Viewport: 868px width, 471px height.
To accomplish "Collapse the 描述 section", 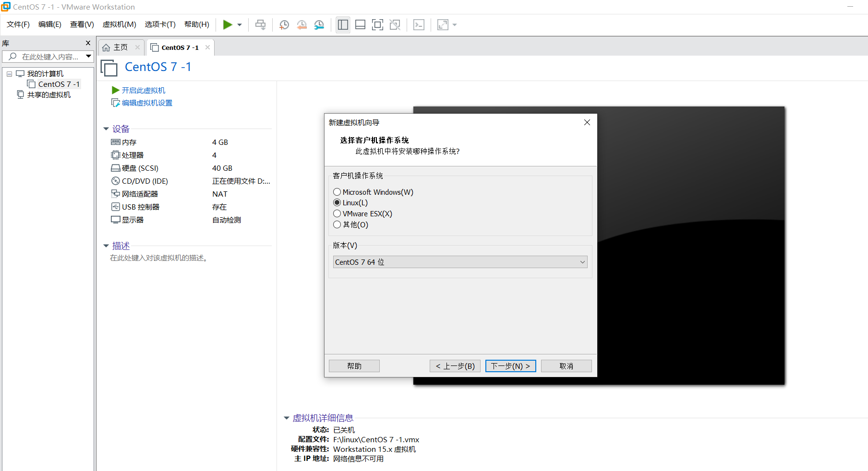I will click(x=106, y=246).
